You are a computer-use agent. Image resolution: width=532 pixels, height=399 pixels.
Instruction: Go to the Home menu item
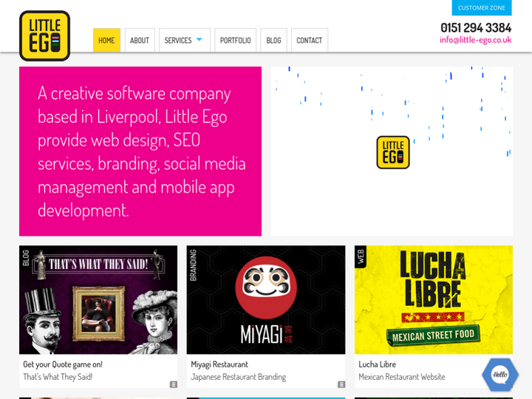(x=106, y=41)
